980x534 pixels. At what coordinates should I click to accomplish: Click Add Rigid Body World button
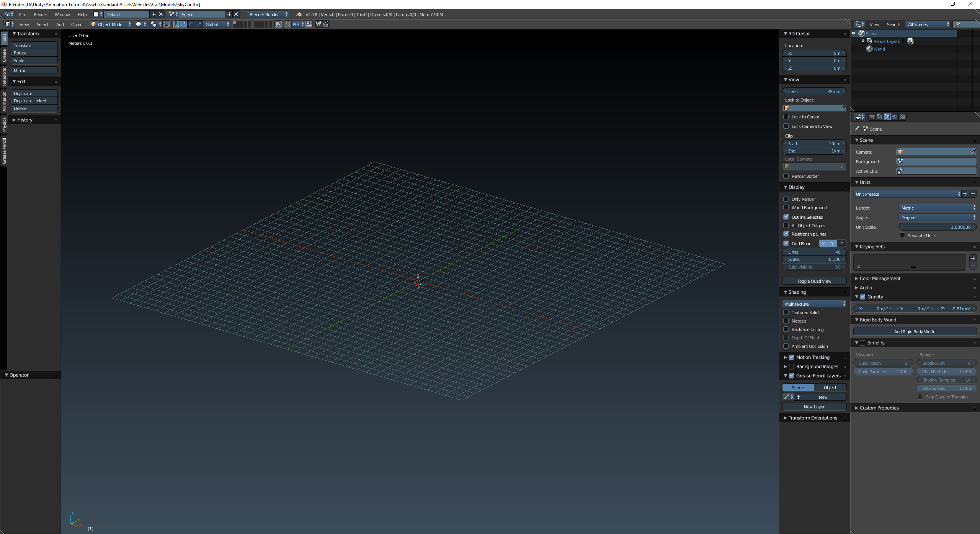coord(915,331)
